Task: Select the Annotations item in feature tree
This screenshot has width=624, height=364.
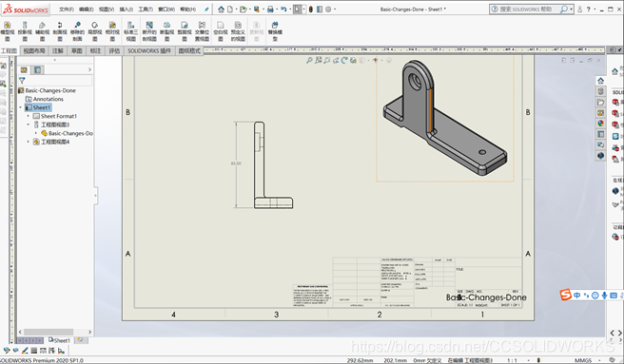Action: click(44, 99)
